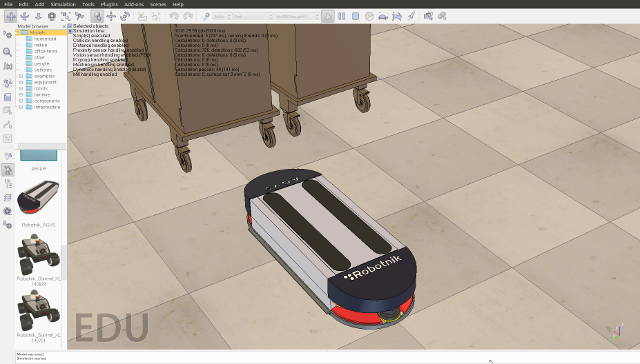Image resolution: width=640 pixels, height=364 pixels.
Task: Select the camera pan tool
Action: coord(11,16)
